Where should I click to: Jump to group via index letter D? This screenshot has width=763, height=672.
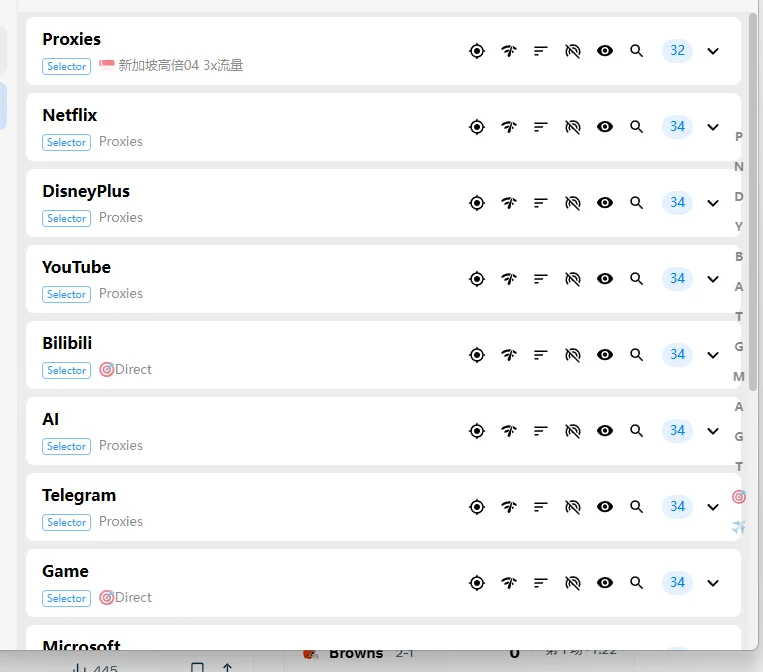739,197
